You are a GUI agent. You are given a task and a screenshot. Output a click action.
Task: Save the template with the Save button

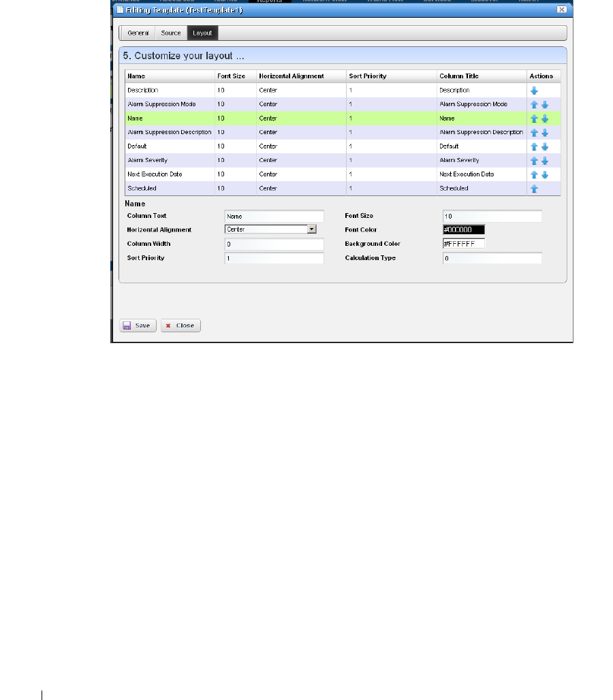138,325
